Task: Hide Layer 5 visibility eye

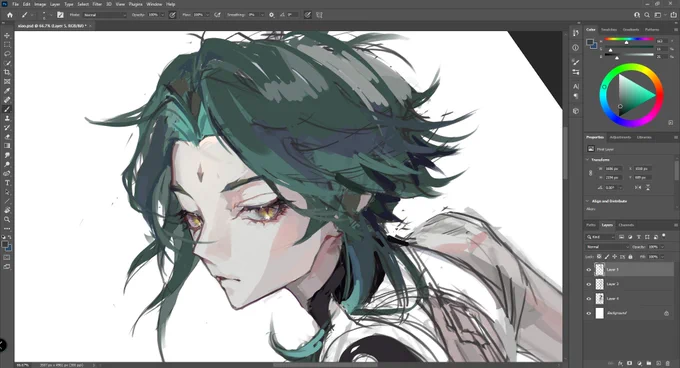Action: 588,270
